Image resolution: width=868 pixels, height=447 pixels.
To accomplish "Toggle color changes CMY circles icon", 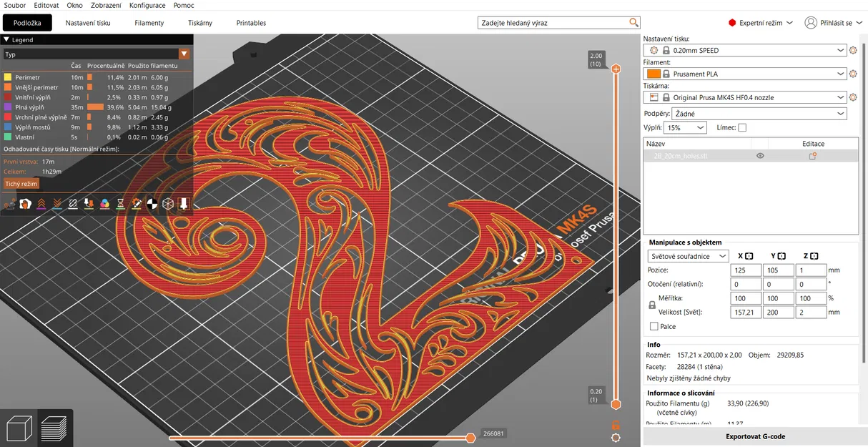I will point(104,204).
